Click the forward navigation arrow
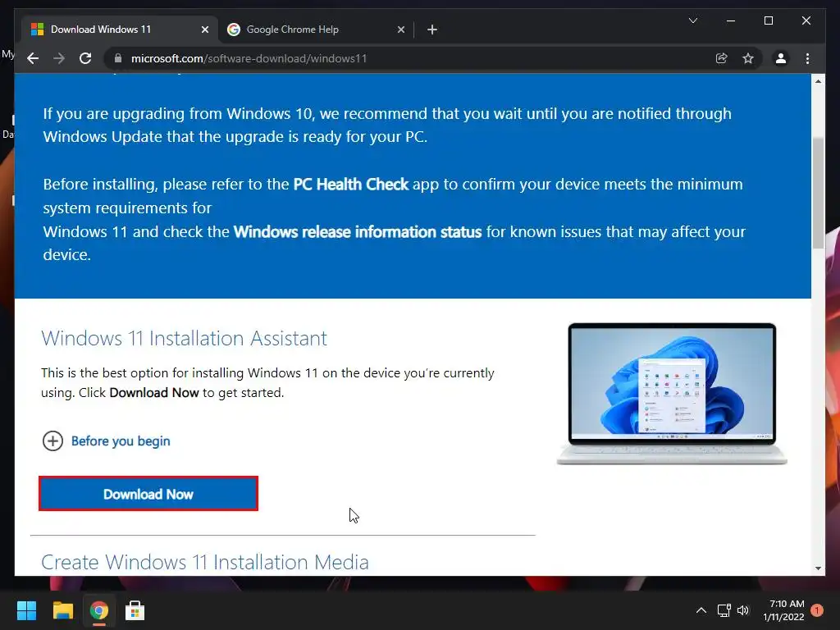The image size is (840, 630). click(59, 58)
